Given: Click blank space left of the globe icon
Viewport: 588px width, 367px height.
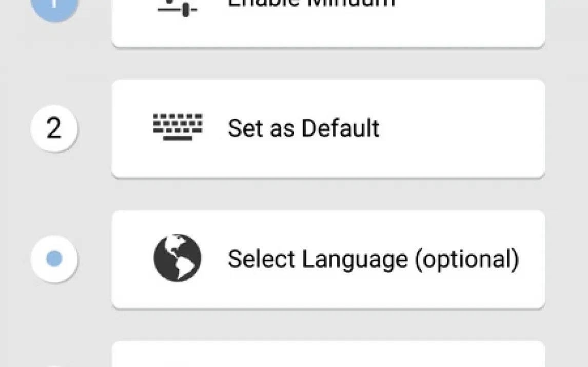Looking at the screenshot, I should tap(132, 259).
